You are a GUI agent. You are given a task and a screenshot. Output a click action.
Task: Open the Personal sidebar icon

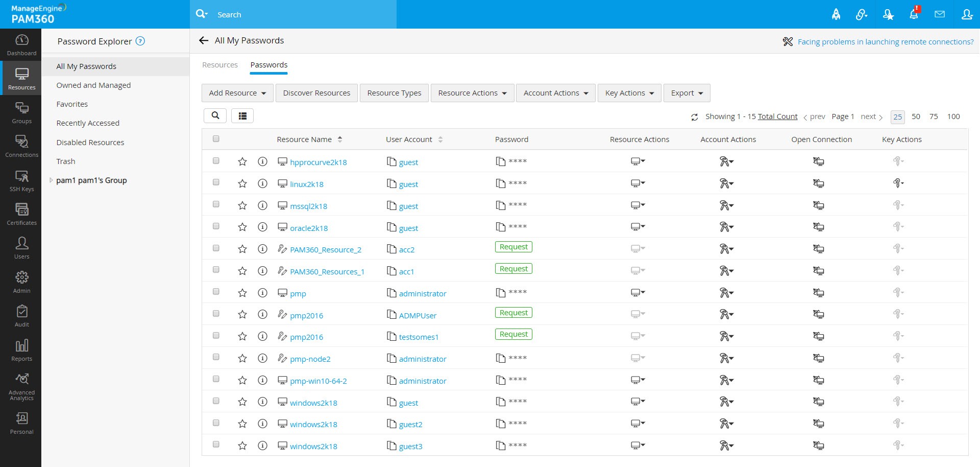click(x=21, y=424)
